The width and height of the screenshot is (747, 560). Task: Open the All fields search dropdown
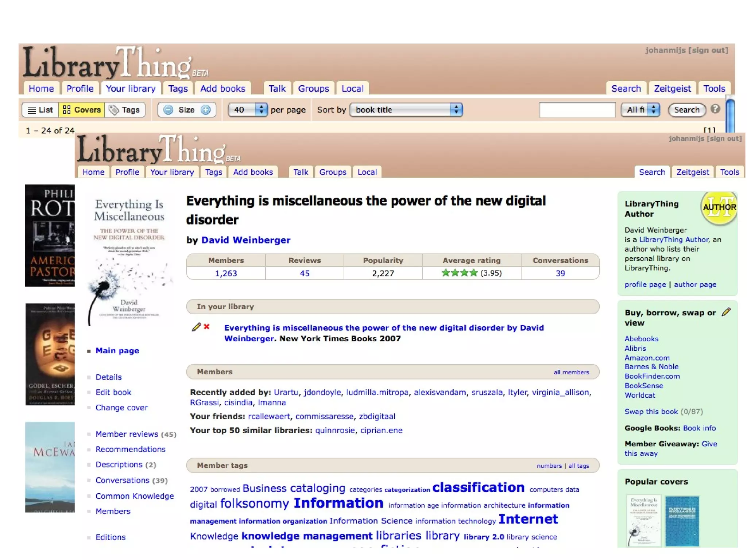[640, 110]
